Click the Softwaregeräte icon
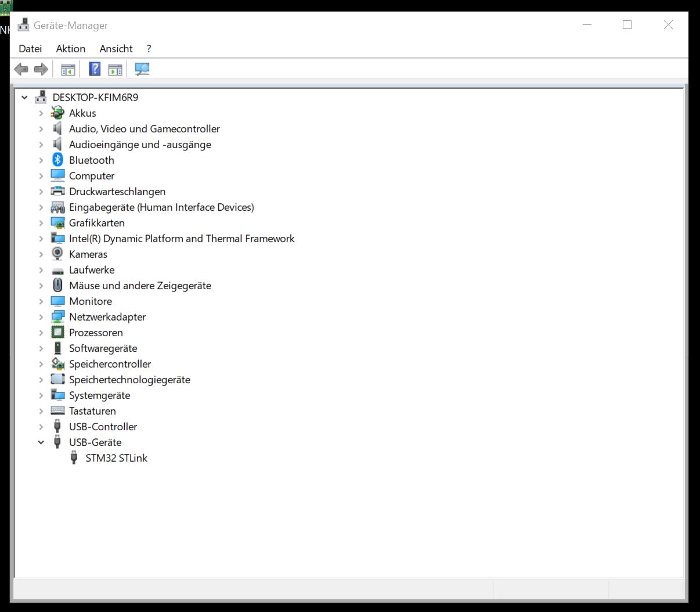This screenshot has height=612, width=700. coord(57,348)
